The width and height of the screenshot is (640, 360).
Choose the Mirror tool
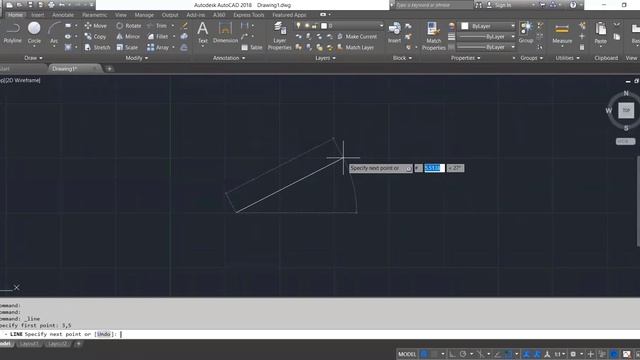(x=128, y=37)
